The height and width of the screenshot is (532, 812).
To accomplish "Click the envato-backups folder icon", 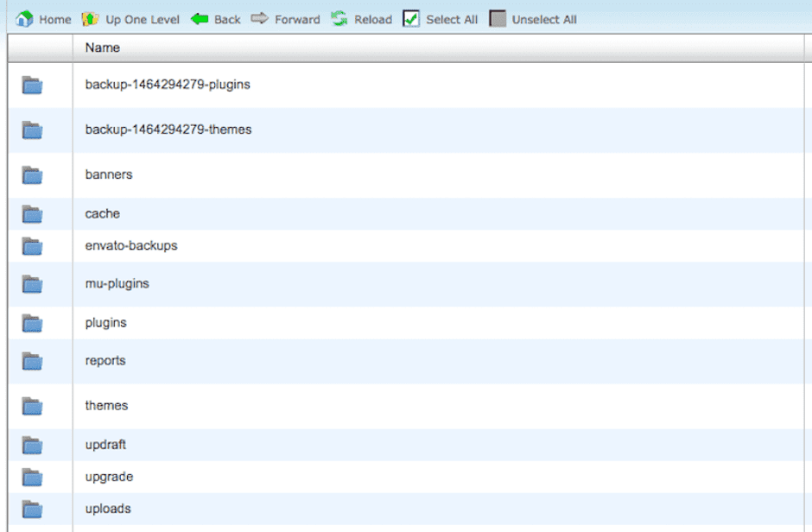I will pyautogui.click(x=32, y=246).
